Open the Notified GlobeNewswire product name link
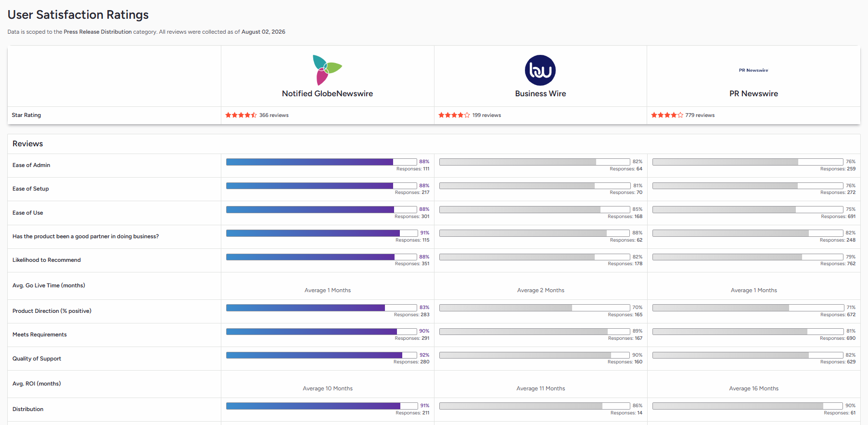Viewport: 868px width, 425px height. (x=327, y=93)
